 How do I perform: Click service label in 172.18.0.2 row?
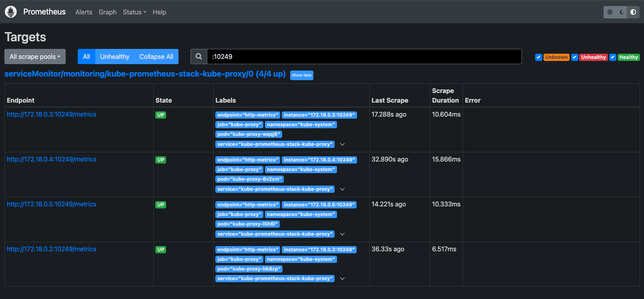(x=275, y=279)
